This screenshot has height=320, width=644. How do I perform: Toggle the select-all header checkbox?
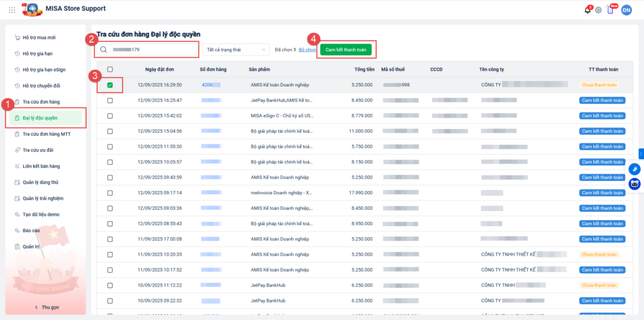pos(110,69)
